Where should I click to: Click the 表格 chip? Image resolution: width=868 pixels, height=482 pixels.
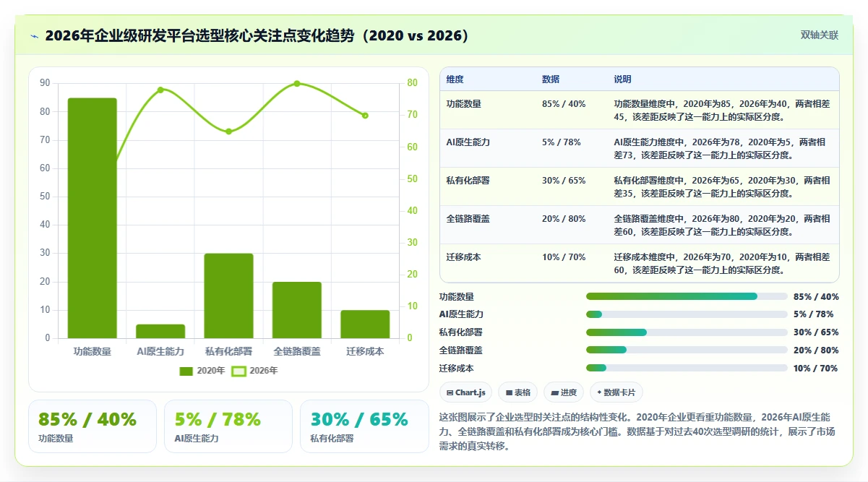point(518,392)
